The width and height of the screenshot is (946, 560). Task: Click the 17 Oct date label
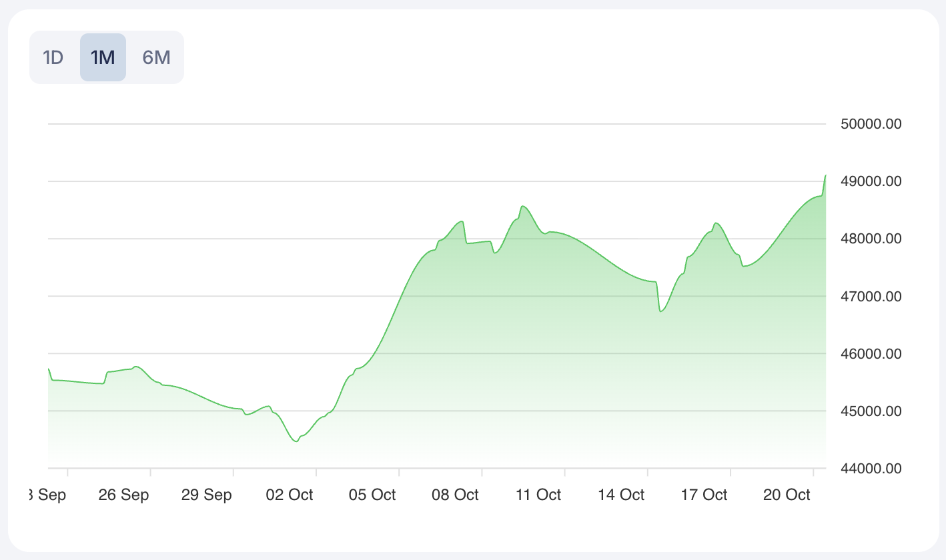click(704, 495)
